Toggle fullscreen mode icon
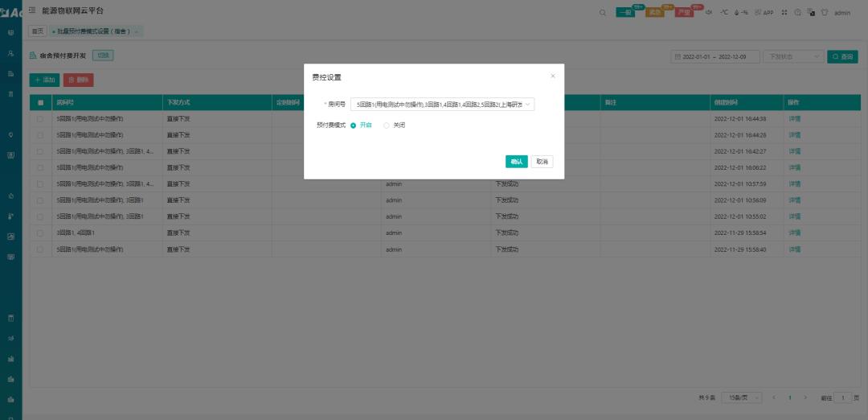Viewport: 868px width, 420px height. [x=784, y=12]
